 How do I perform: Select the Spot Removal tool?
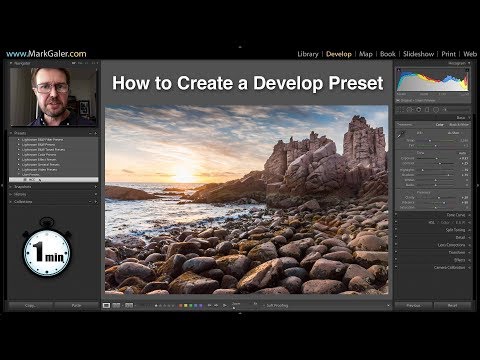pyautogui.click(x=409, y=110)
